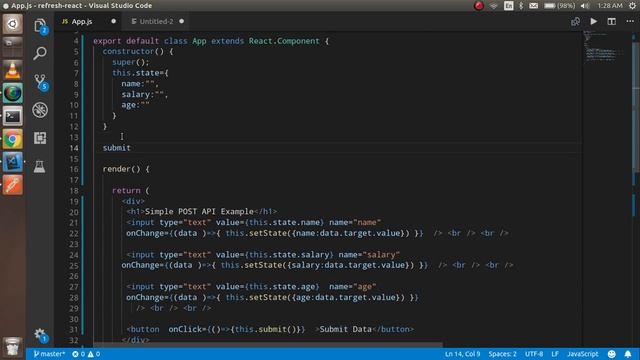Place cursor on the submit text
Screen dimensions: 640x360
pos(117,148)
